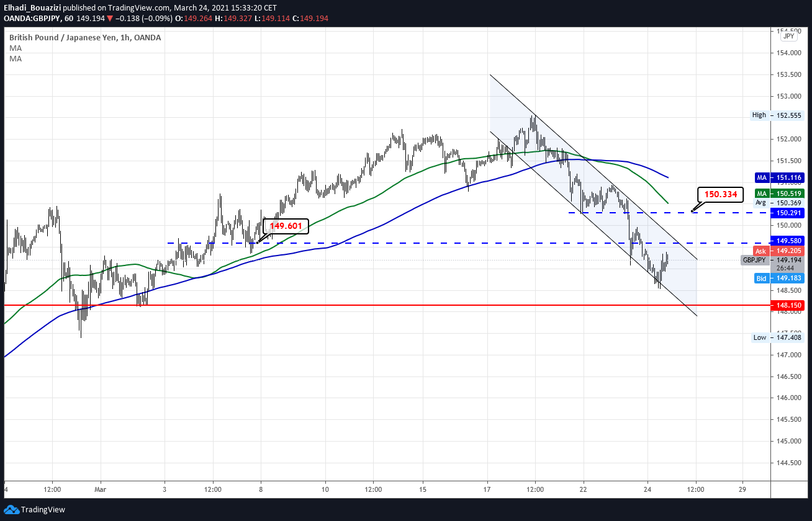Click the blue 150.291 price level tag
Viewport: 812px width, 521px height.
tap(788, 213)
